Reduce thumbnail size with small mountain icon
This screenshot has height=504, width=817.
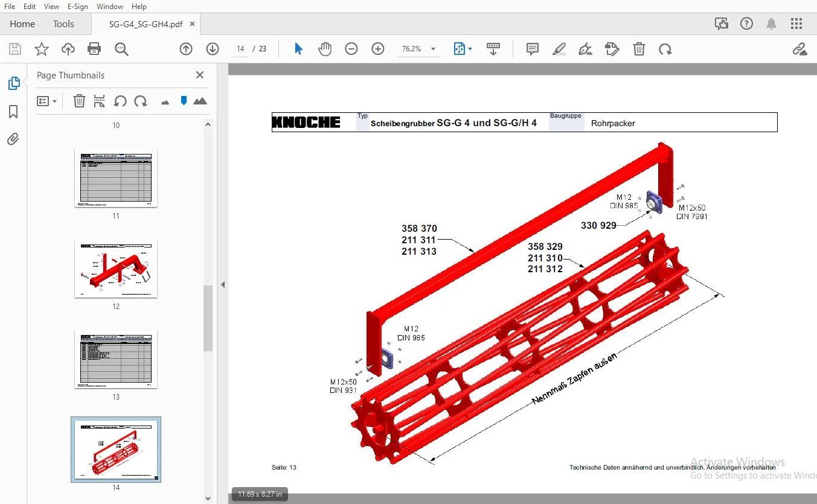click(x=165, y=102)
